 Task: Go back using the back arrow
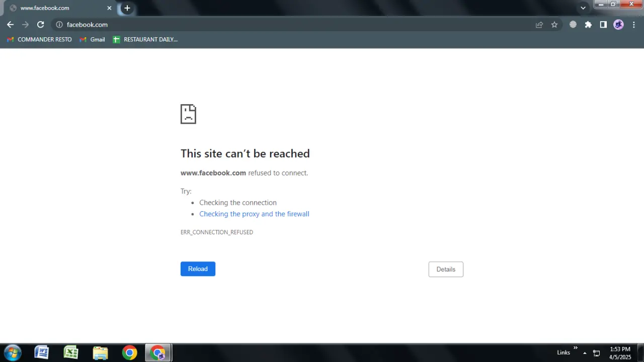pyautogui.click(x=10, y=25)
